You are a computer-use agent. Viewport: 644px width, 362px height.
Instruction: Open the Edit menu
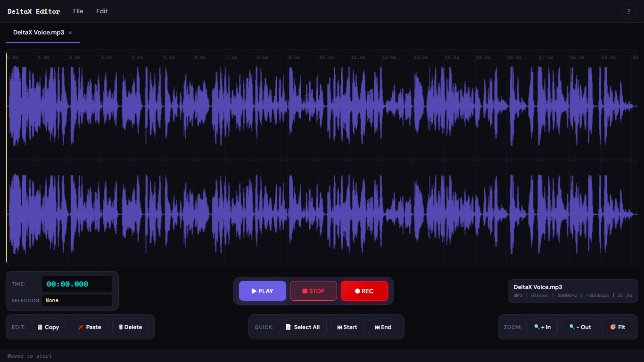(x=102, y=11)
